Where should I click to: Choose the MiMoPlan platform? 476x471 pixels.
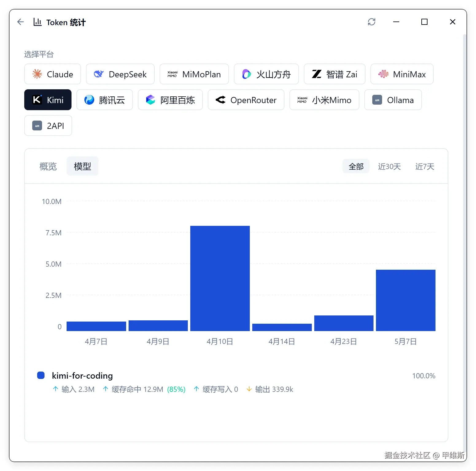194,74
